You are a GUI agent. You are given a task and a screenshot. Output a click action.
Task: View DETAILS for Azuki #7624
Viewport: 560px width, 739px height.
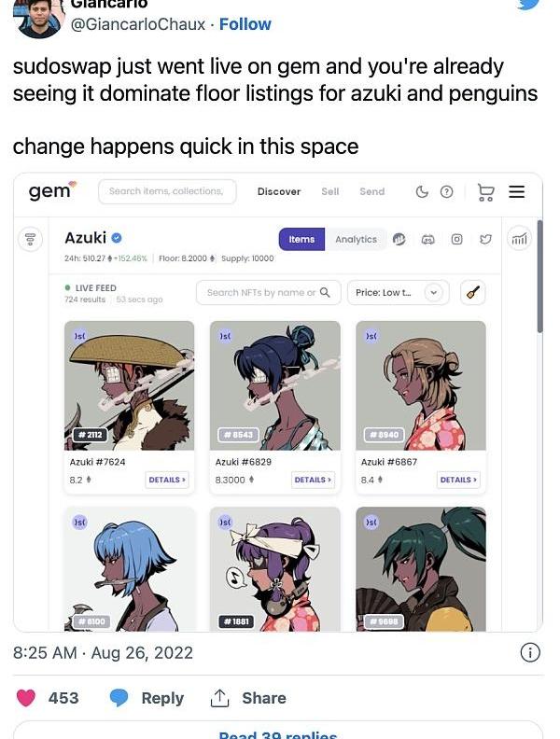click(167, 480)
